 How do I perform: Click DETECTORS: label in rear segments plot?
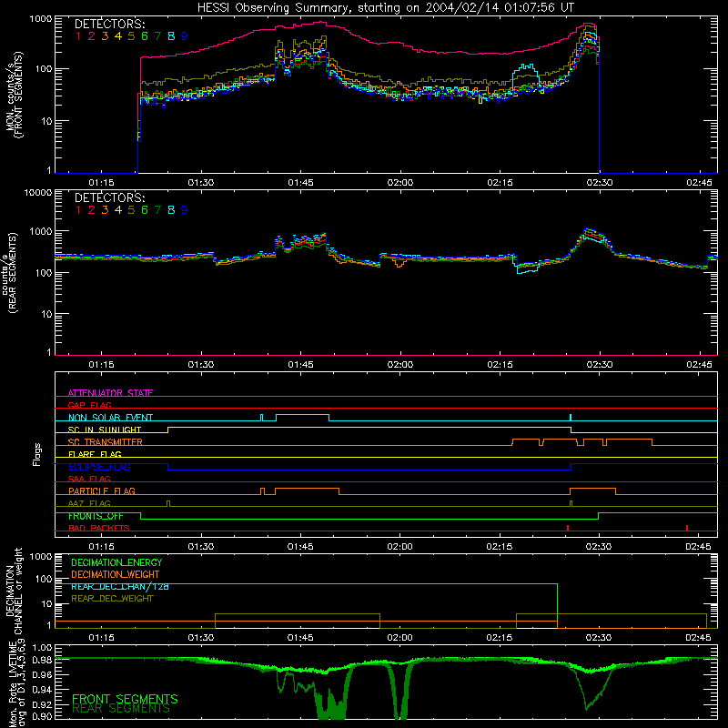(109, 198)
